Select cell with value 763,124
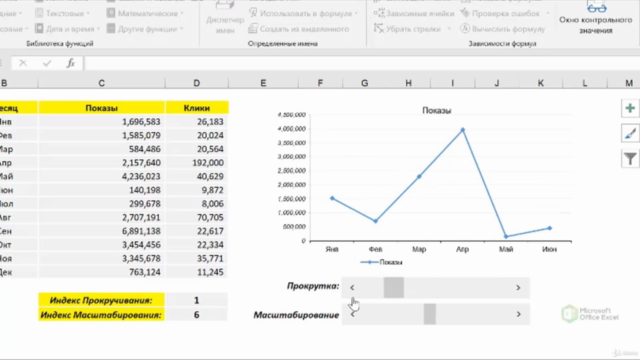 click(102, 272)
